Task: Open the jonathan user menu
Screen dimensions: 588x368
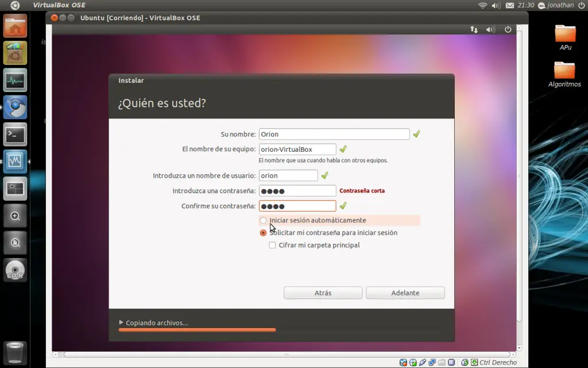Action: [556, 5]
